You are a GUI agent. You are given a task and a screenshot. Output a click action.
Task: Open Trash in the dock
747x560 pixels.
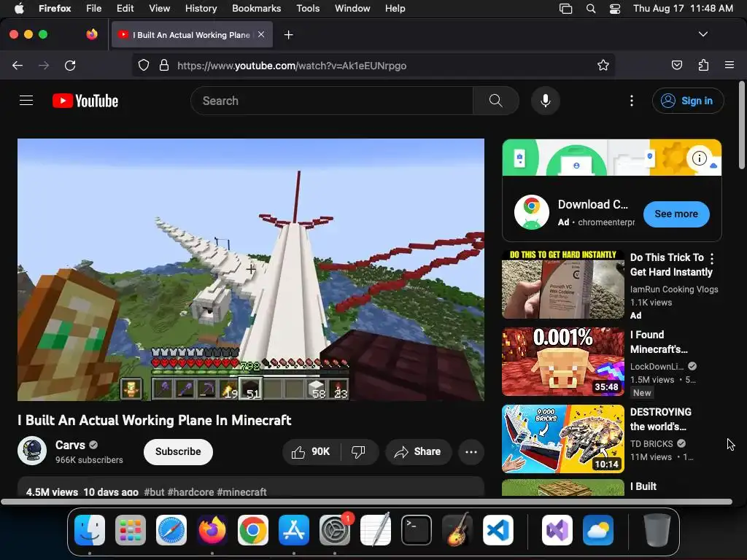(657, 530)
